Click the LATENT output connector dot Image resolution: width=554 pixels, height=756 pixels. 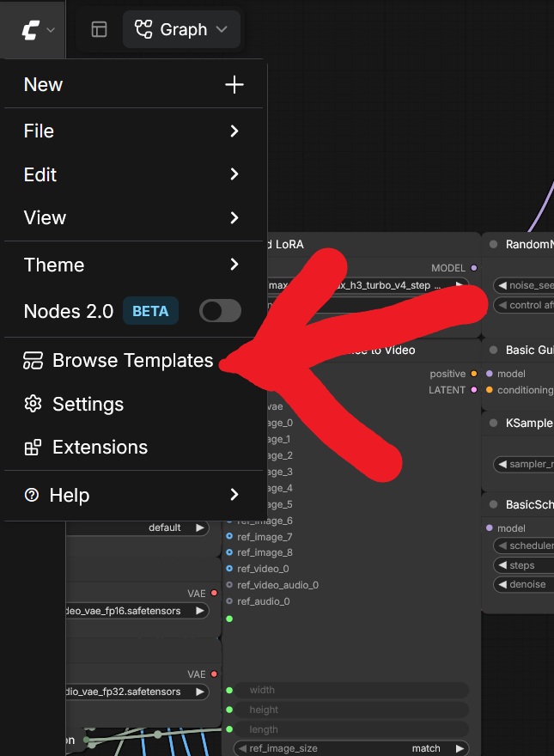(474, 389)
